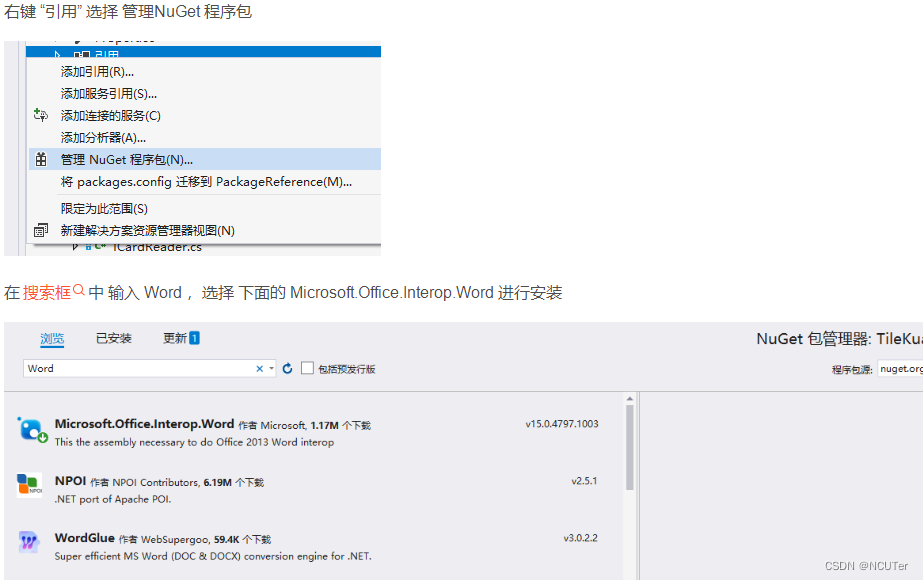Select the WordGlue package title
923x580 pixels.
(85, 538)
